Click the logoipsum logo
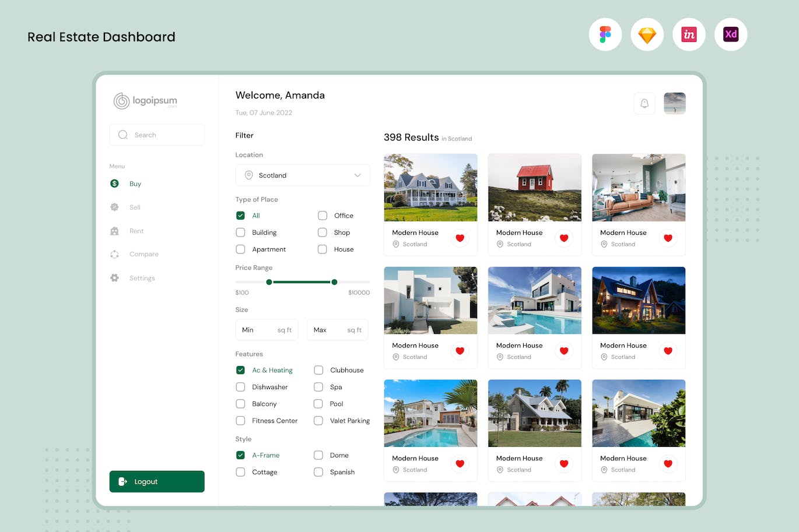The image size is (799, 532). click(x=145, y=101)
